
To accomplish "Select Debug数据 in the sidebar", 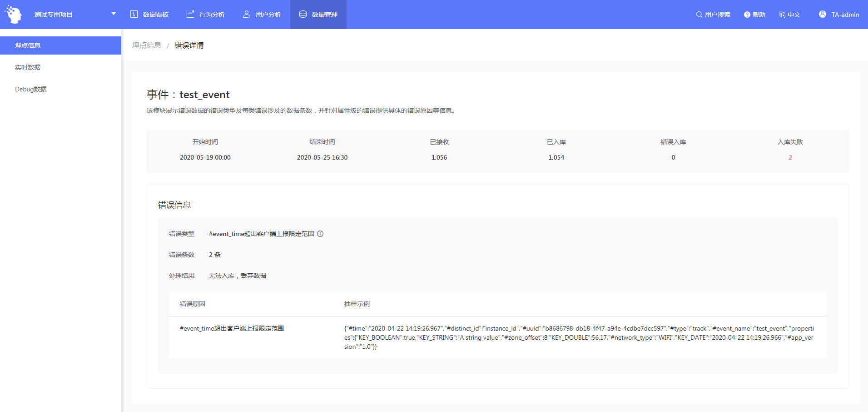I will click(x=60, y=89).
